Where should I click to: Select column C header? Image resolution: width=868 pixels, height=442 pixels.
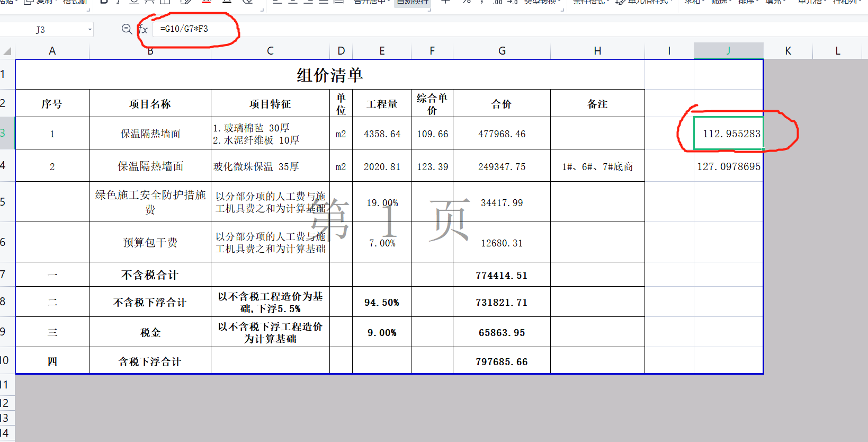pos(270,51)
